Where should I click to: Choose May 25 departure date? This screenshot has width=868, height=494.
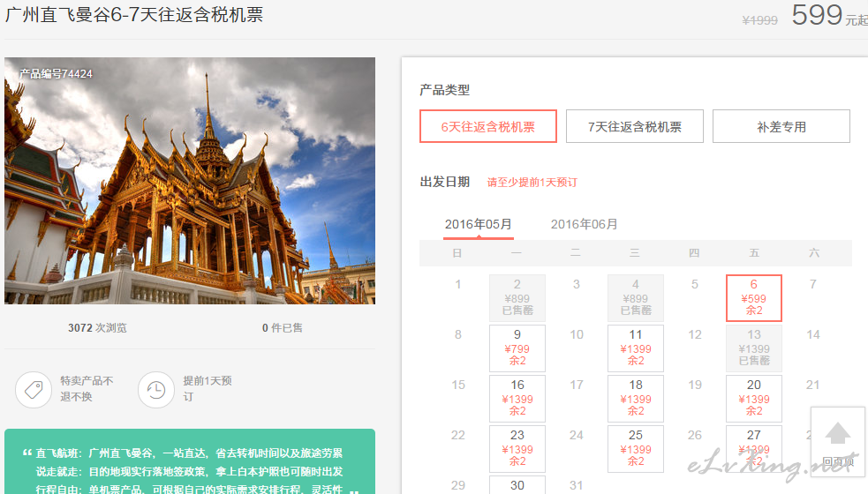tap(636, 449)
